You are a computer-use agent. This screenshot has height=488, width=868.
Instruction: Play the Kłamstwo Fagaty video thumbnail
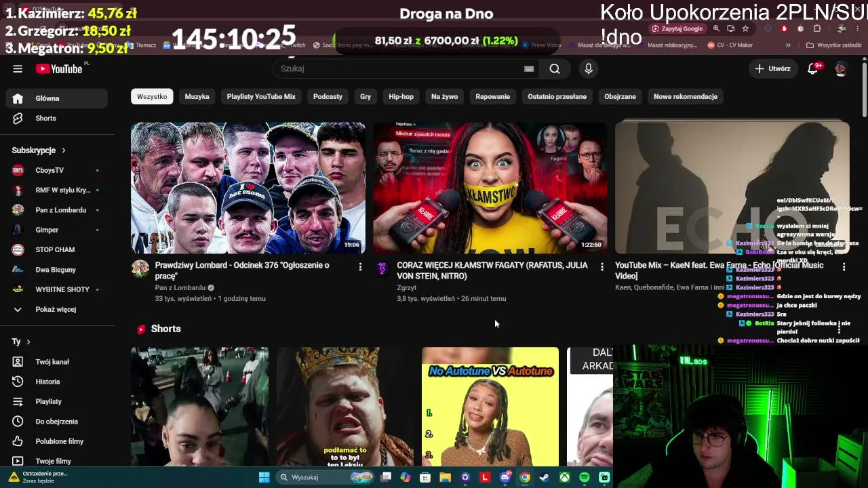tap(490, 188)
